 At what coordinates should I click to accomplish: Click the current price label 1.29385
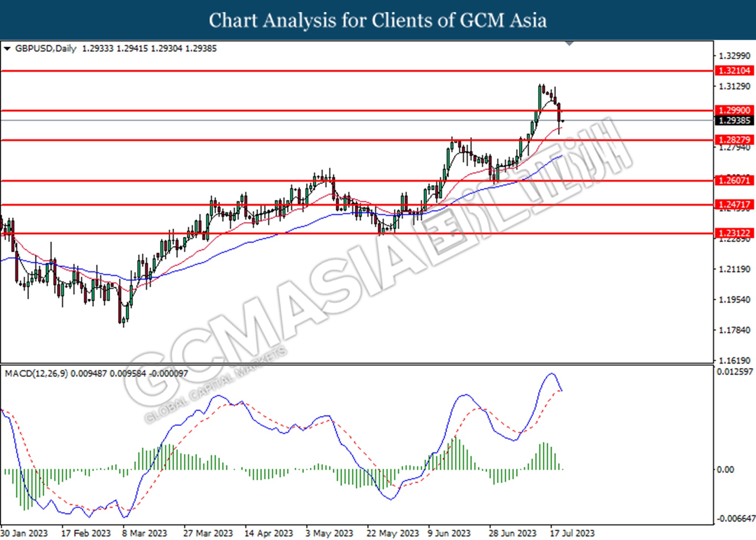(734, 121)
